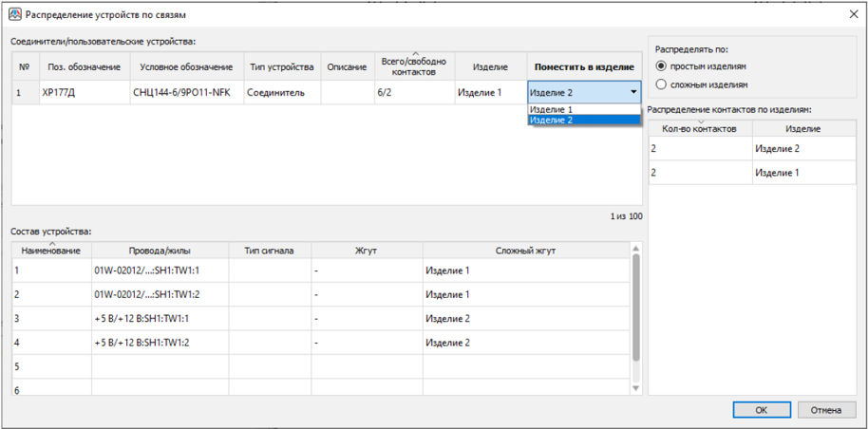
Task: Click 'Условное обозначение' column header
Action: [186, 66]
